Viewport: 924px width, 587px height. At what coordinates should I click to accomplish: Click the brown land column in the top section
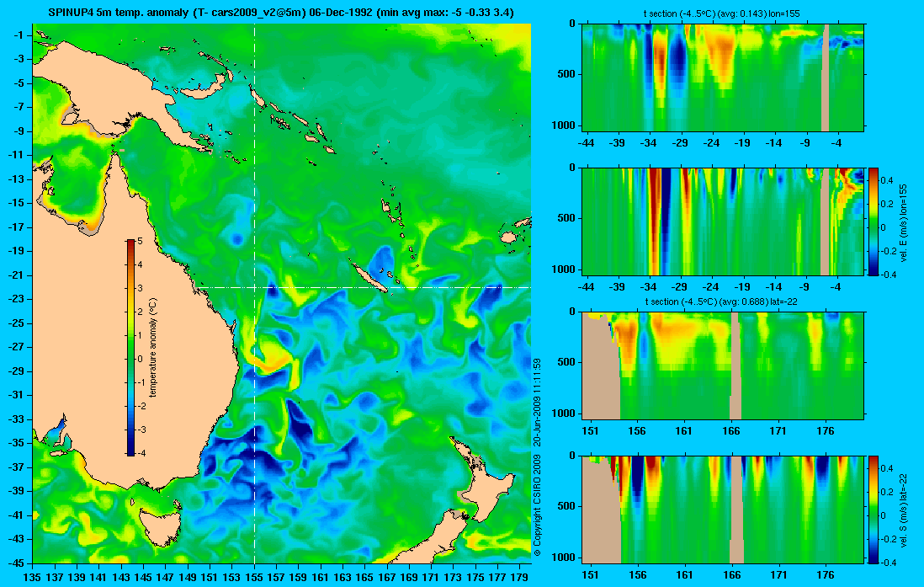(x=825, y=77)
